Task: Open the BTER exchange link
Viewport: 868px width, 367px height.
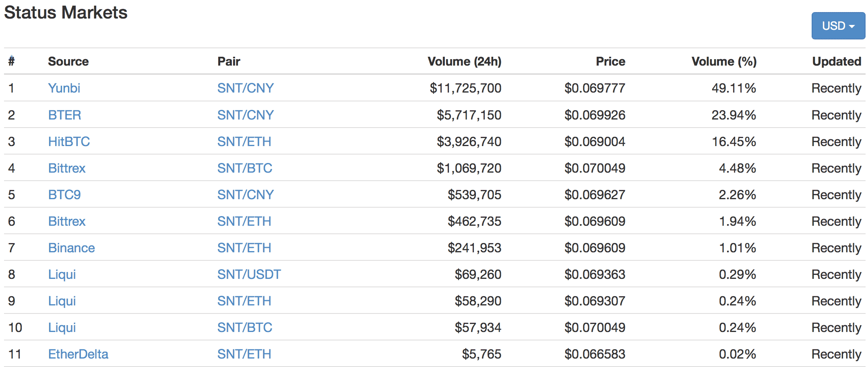Action: pyautogui.click(x=64, y=115)
